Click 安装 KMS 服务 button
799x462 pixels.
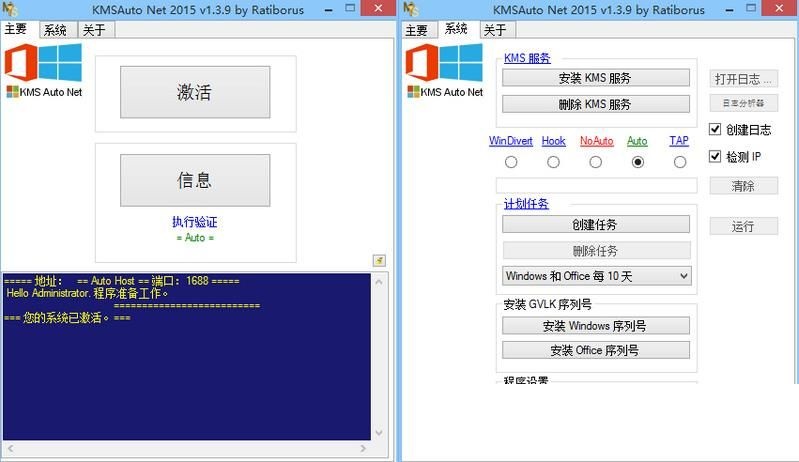[x=596, y=78]
